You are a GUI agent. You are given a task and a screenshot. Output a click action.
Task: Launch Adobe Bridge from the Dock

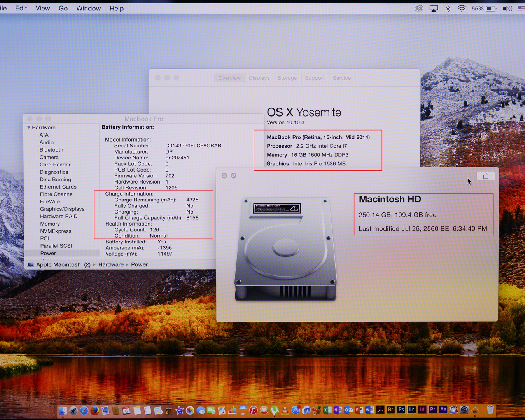390,409
